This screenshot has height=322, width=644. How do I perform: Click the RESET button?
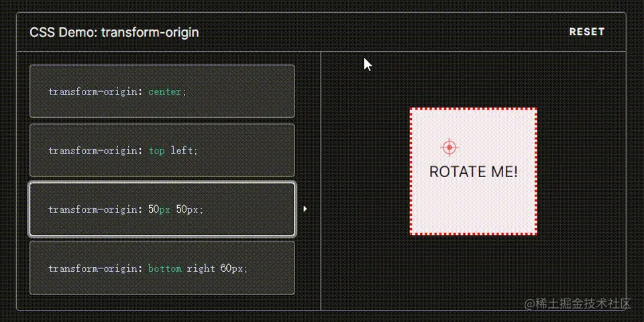[x=587, y=32]
